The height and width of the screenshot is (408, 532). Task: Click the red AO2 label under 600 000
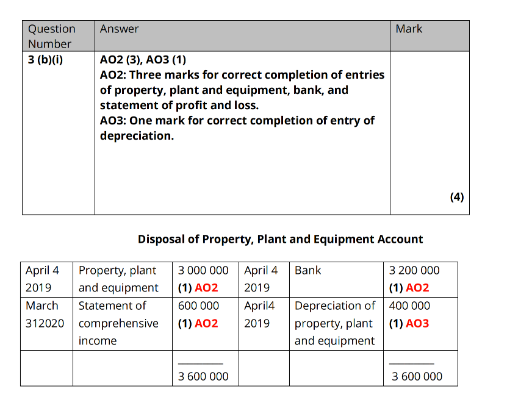click(x=206, y=323)
